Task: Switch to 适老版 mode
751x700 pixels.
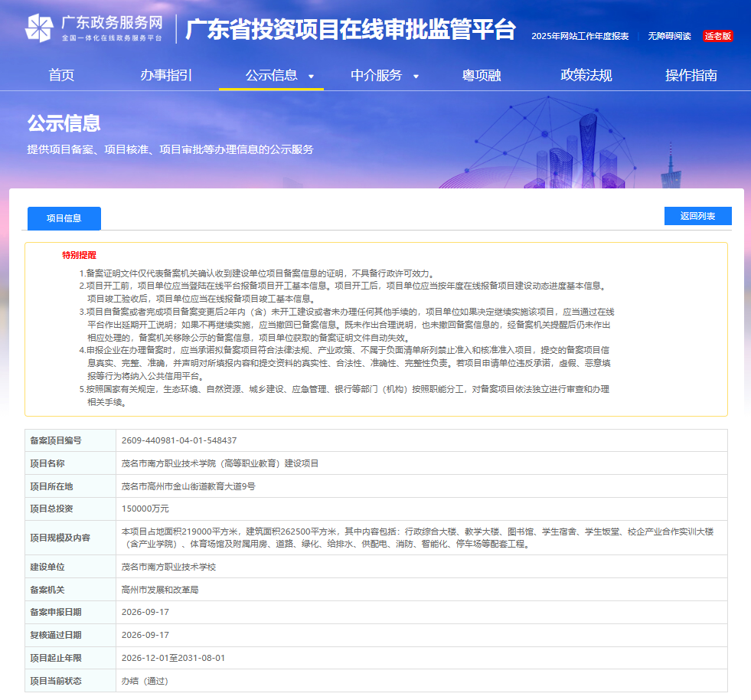Action: pyautogui.click(x=718, y=37)
